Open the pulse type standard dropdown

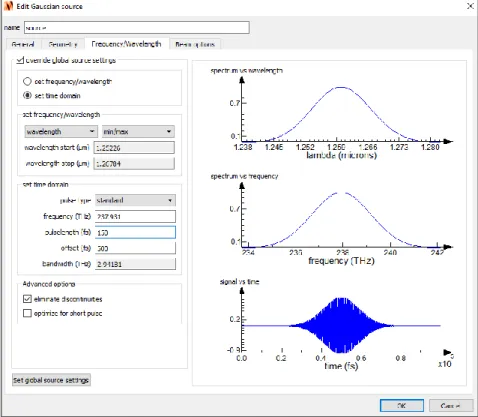pos(135,200)
